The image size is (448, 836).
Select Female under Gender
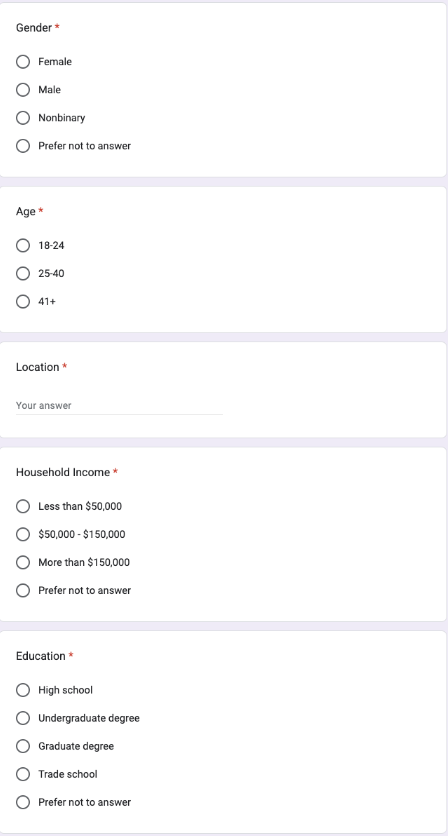pyautogui.click(x=23, y=62)
